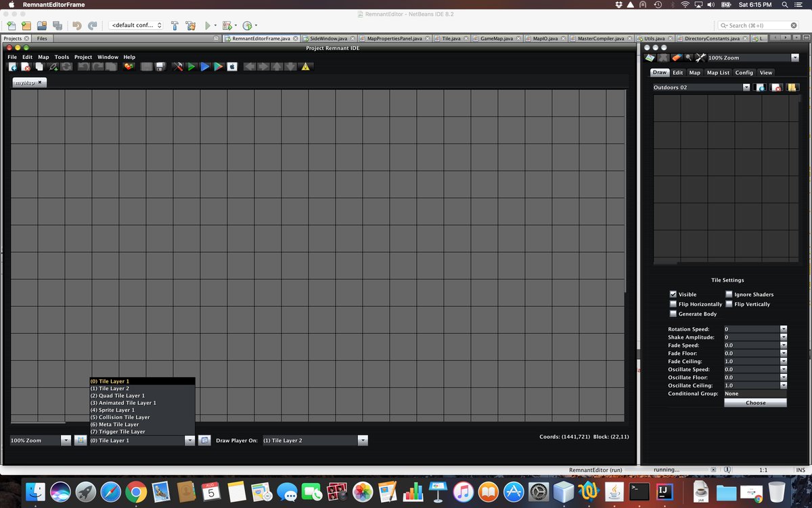The width and height of the screenshot is (812, 508).
Task: Open the Draw Player On layer dropdown
Action: click(363, 440)
